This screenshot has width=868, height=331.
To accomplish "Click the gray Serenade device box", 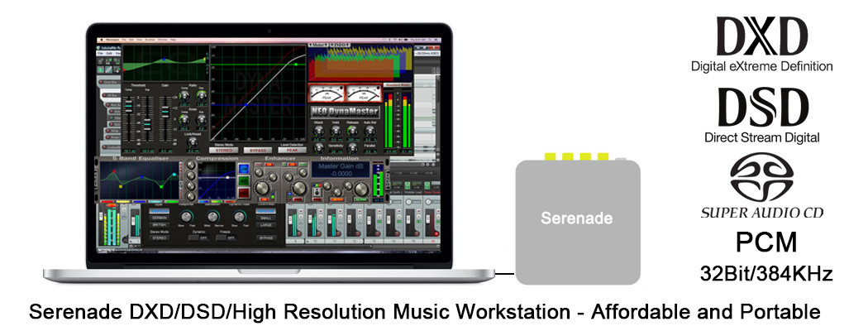I will pyautogui.click(x=577, y=223).
